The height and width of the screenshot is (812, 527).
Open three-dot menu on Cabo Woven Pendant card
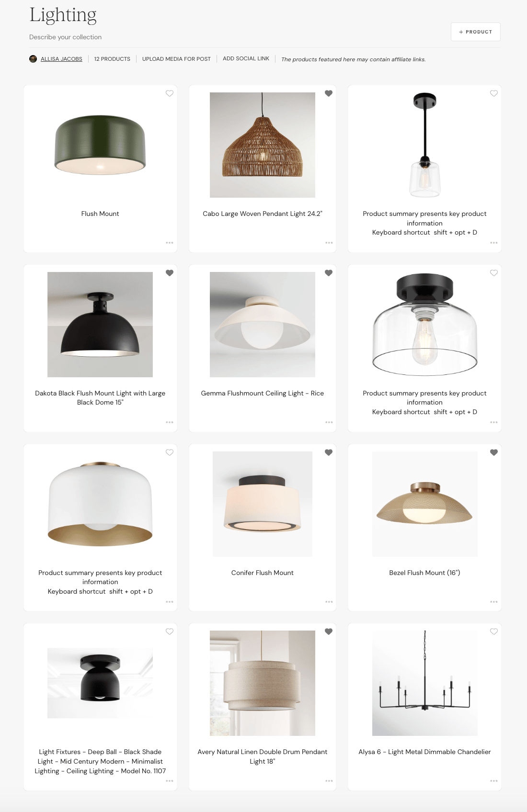(329, 243)
